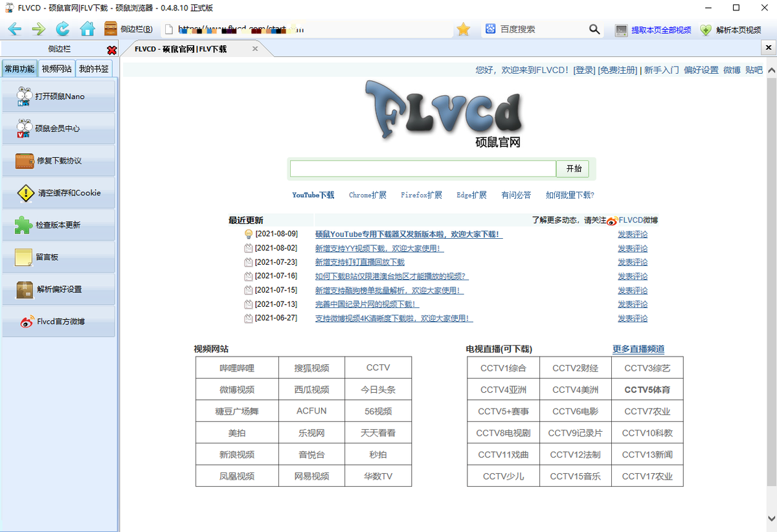This screenshot has height=532, width=777.
Task: Close the FLVCD browser tab
Action: point(255,49)
